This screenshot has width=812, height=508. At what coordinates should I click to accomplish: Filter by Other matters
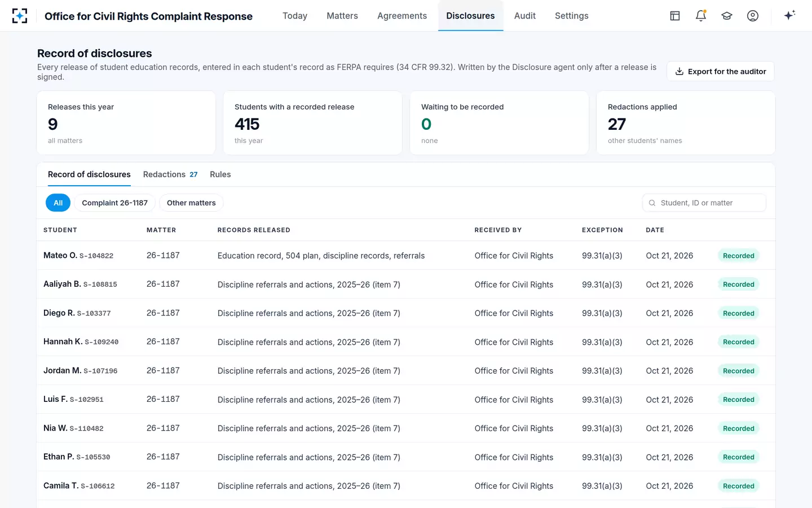[191, 203]
